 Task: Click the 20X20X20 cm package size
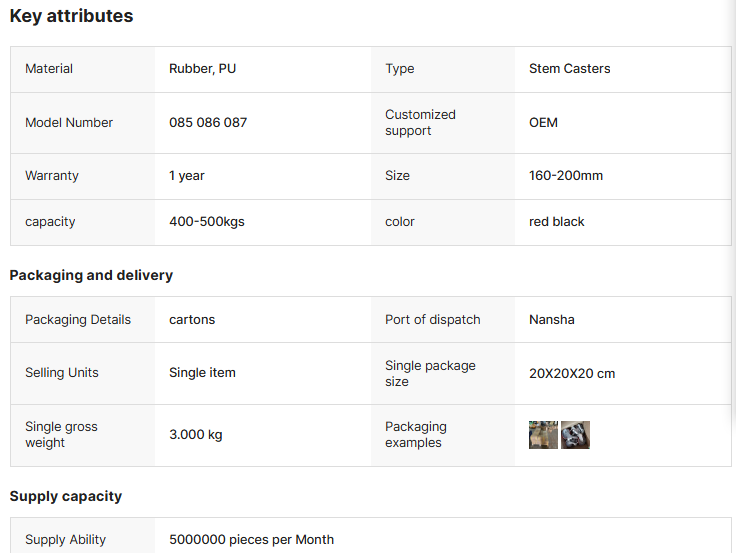point(572,374)
